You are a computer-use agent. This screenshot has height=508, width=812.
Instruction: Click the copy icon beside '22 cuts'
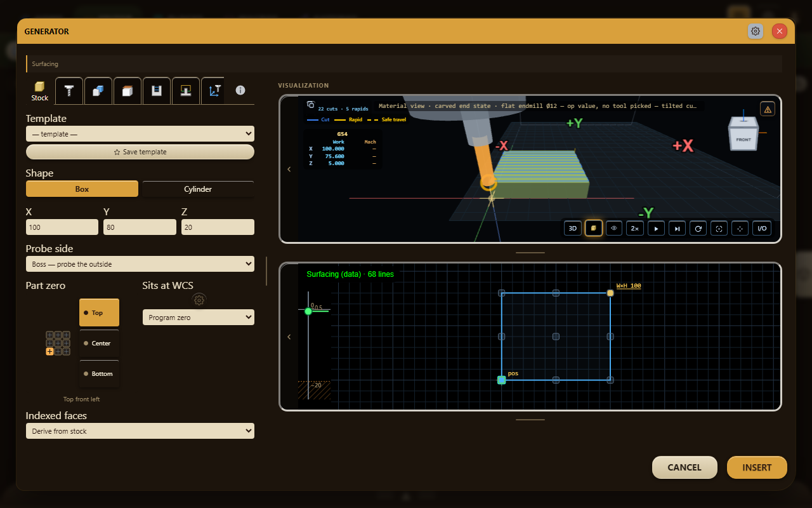pos(311,105)
